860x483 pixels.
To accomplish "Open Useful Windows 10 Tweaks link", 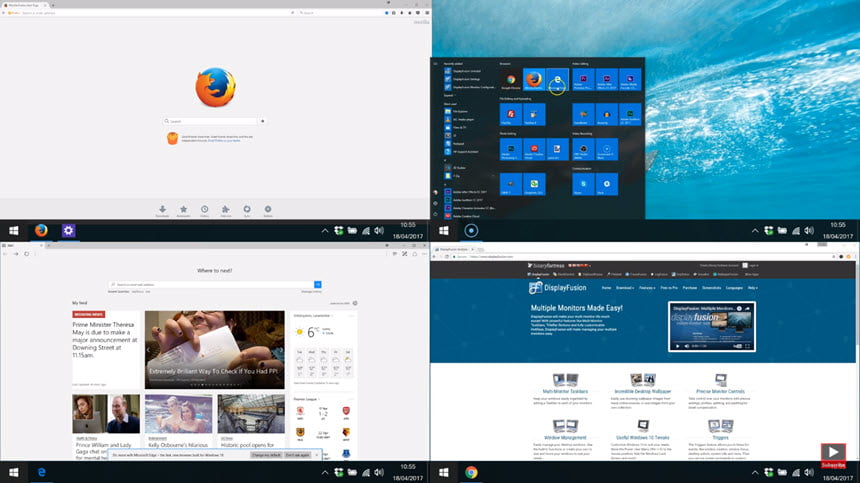I will click(x=642, y=437).
